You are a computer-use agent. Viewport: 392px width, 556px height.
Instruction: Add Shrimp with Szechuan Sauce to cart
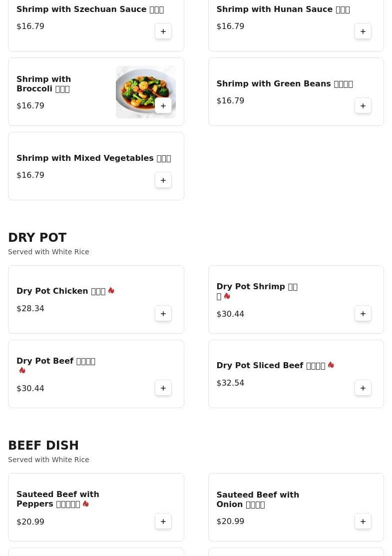click(163, 31)
